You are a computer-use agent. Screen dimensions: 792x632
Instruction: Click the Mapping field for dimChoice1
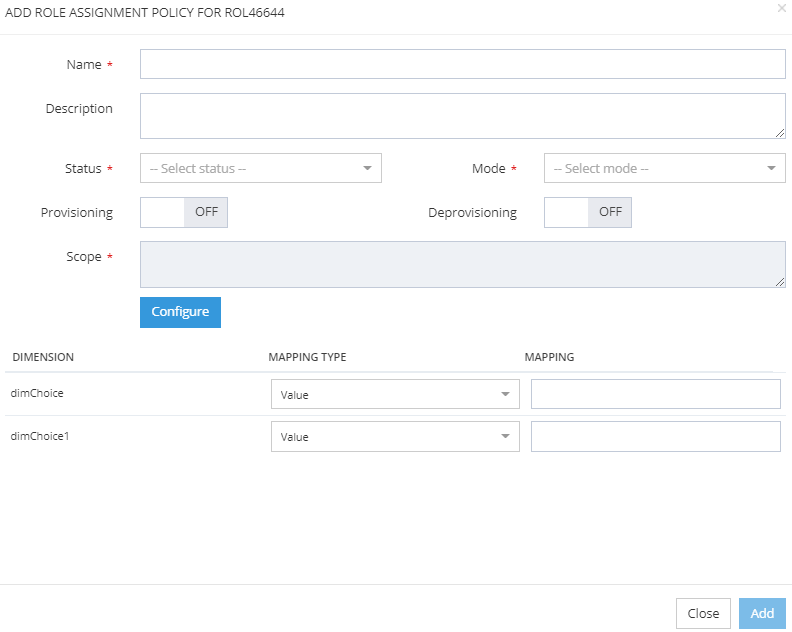click(655, 436)
